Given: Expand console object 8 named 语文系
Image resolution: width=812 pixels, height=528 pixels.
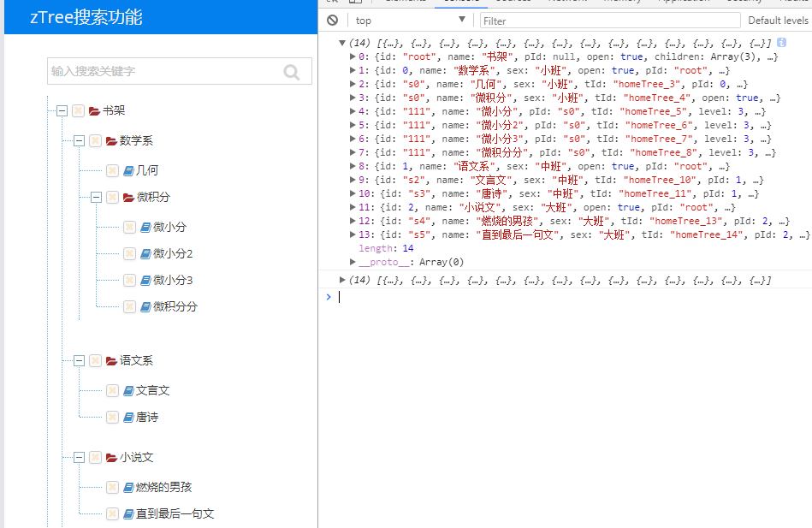Looking at the screenshot, I should click(353, 166).
